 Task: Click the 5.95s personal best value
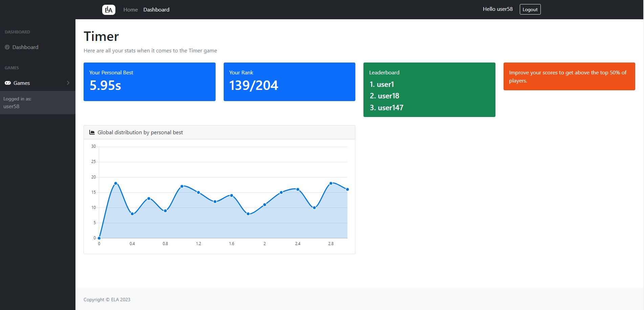[105, 85]
